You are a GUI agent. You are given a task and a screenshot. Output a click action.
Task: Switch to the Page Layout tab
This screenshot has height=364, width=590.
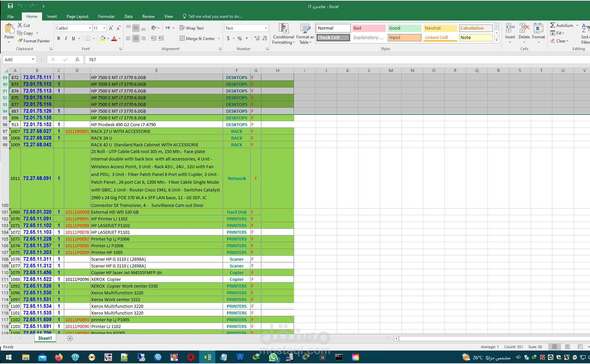(77, 16)
